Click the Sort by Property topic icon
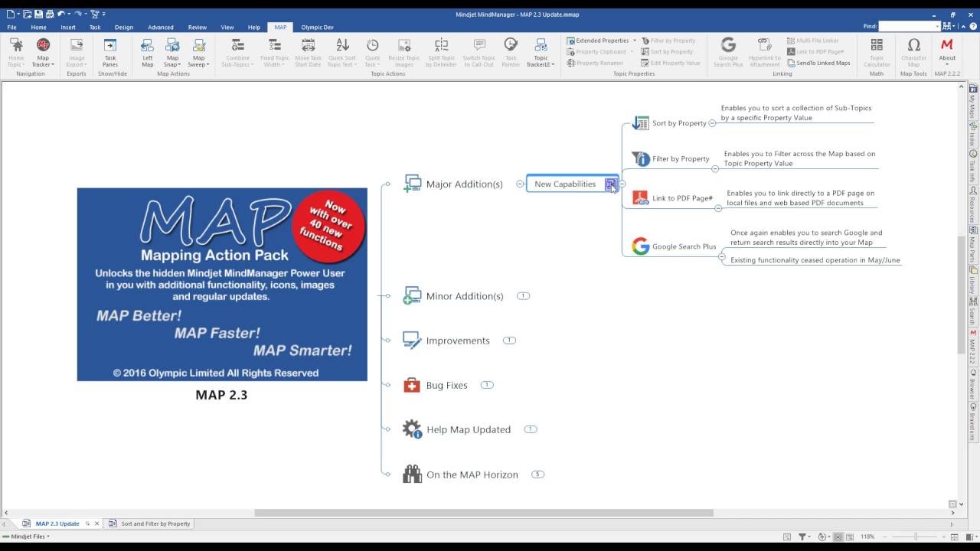This screenshot has width=980, height=551. click(x=641, y=123)
